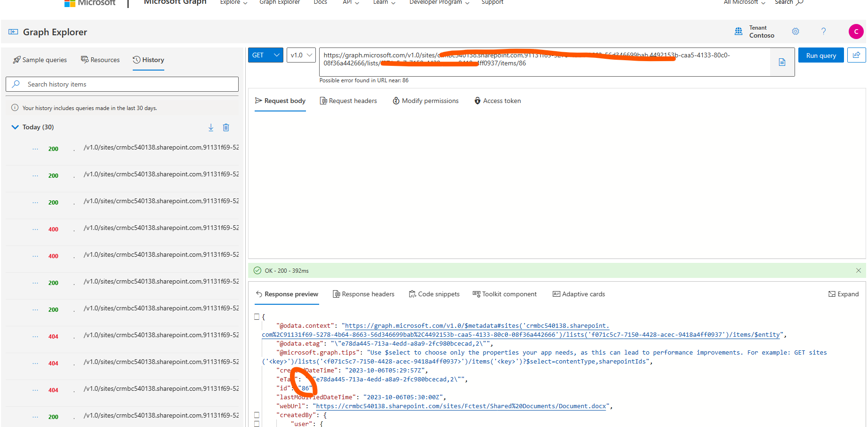Switch to the Access token tab
This screenshot has width=868, height=427.
pyautogui.click(x=498, y=101)
